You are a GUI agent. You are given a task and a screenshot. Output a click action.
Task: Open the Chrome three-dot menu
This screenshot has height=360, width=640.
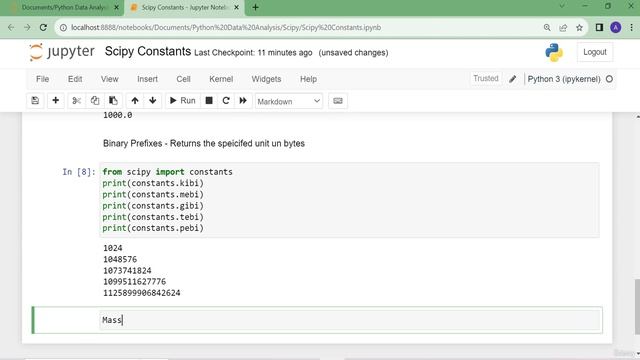click(x=631, y=27)
